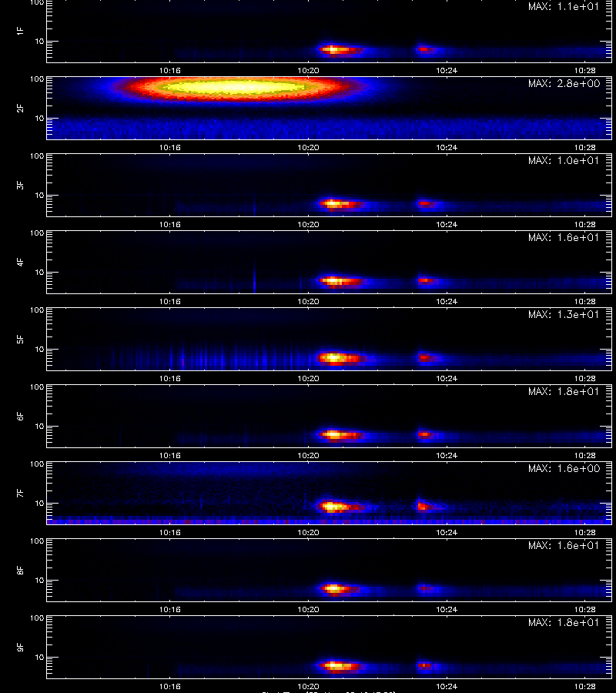
Task: Select the 'MAX: 1.6e+00' readout
Action: pyautogui.click(x=564, y=468)
